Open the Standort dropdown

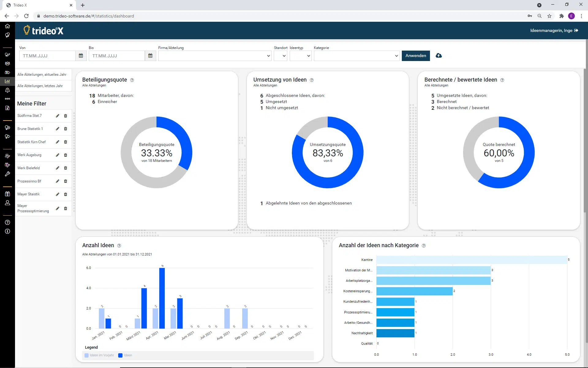click(x=280, y=56)
